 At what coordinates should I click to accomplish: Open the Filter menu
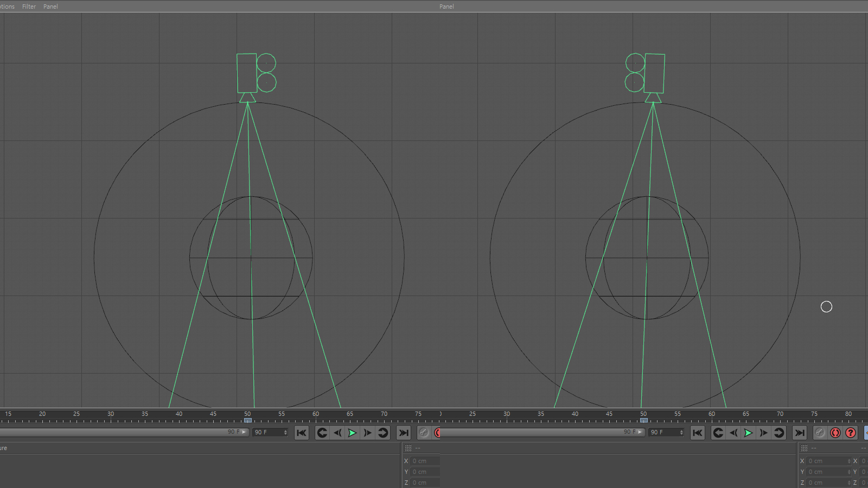point(29,7)
